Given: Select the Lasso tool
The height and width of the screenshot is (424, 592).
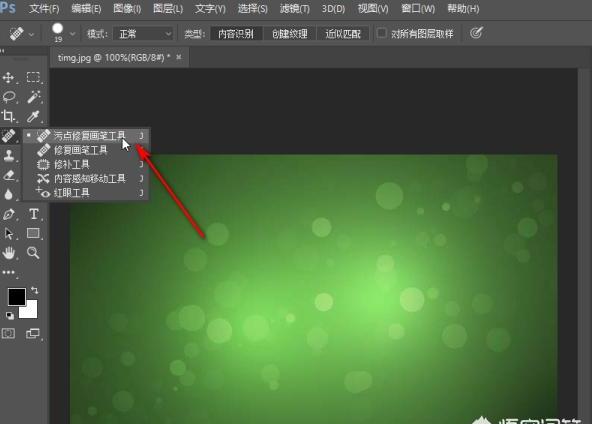Looking at the screenshot, I should pos(9,97).
